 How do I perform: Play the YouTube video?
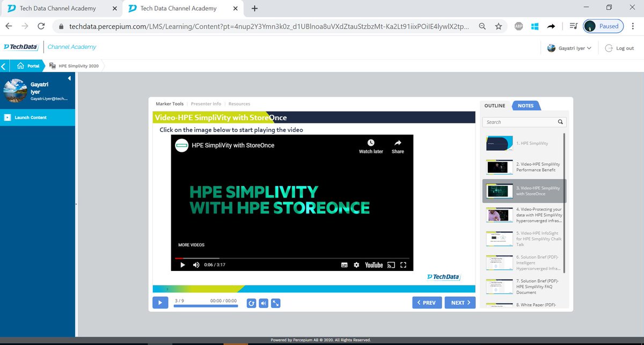coord(182,265)
